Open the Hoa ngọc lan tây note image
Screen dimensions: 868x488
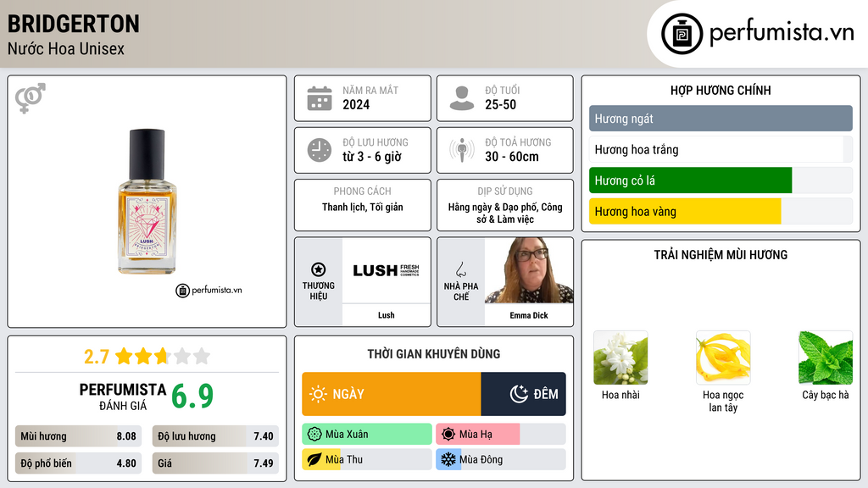click(723, 358)
